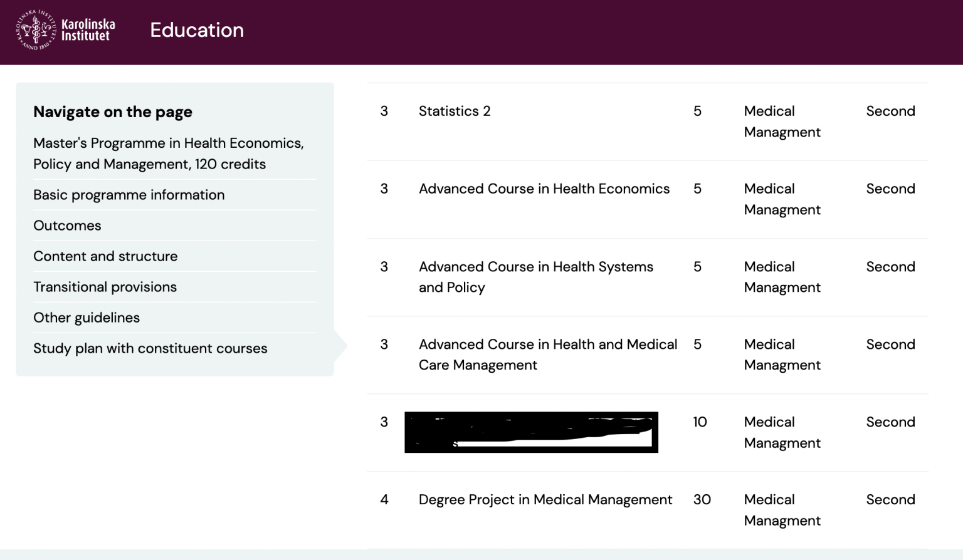Click the Navigate on the page heading
The width and height of the screenshot is (963, 560).
point(113,112)
